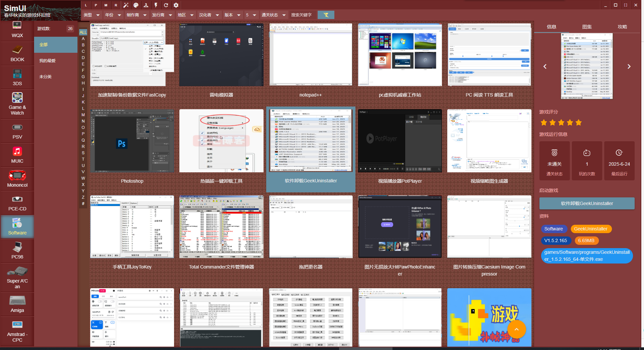Filter by ALL in alphabet index
This screenshot has height=350, width=644.
pos(83,32)
